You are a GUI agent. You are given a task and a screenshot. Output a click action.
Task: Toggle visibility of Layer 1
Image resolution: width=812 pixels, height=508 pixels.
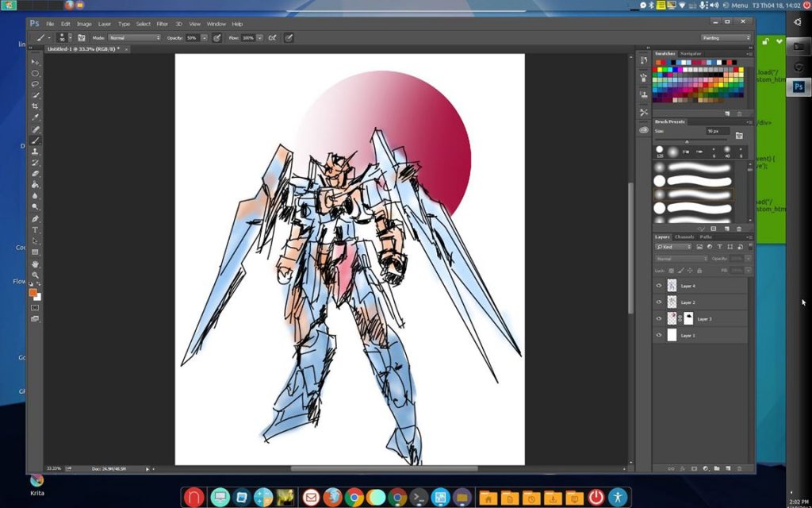click(x=659, y=336)
